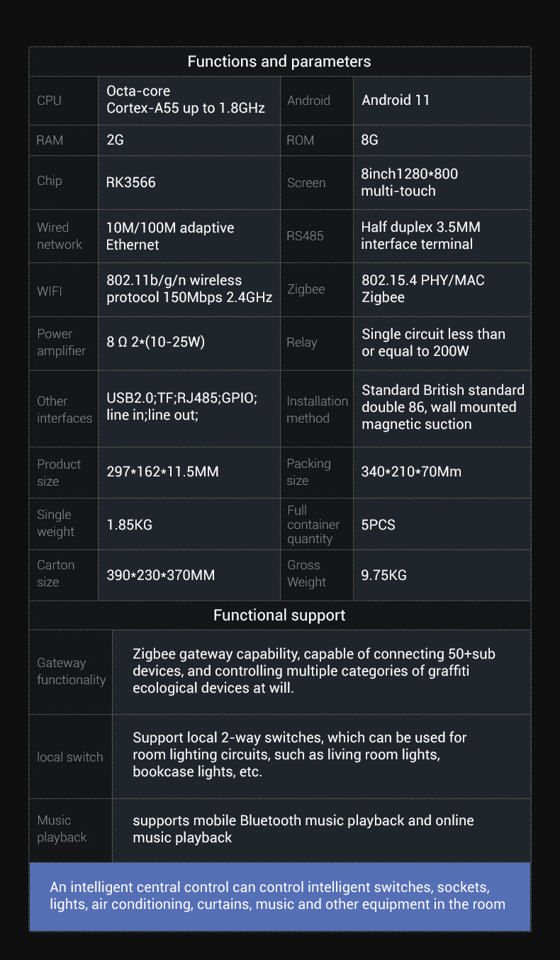Select the RS485 label cell

[x=317, y=236]
